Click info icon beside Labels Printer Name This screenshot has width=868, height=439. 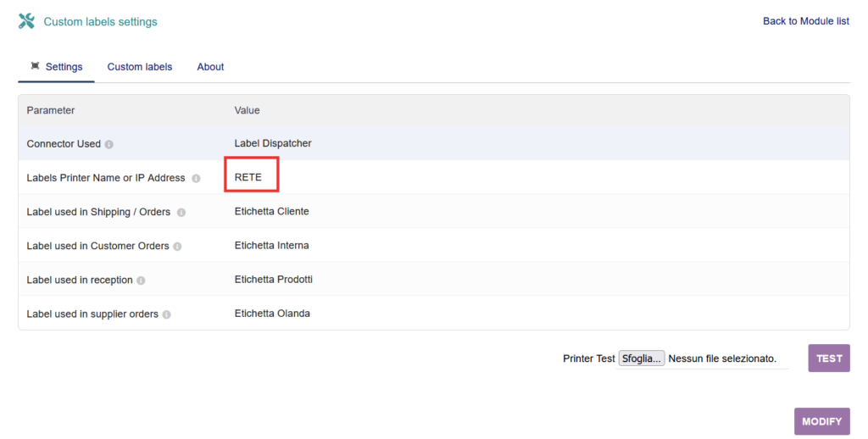click(x=196, y=179)
